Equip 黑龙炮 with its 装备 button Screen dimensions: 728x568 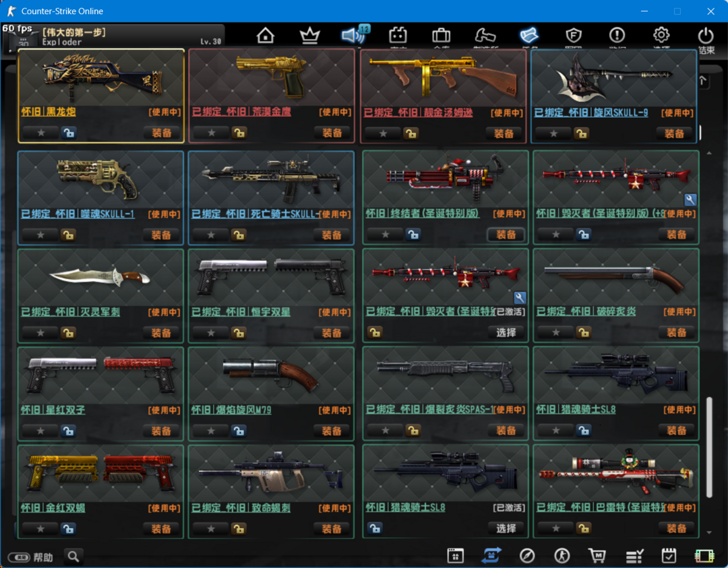162,133
